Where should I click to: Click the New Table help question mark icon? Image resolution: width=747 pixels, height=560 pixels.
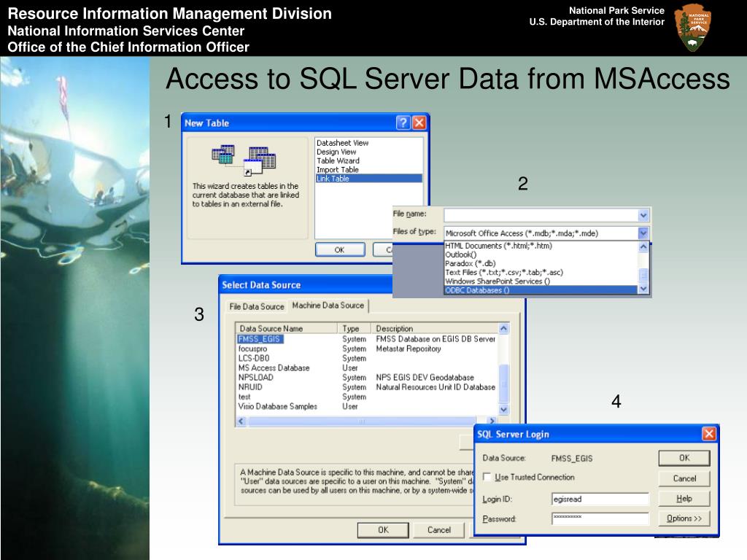tap(403, 123)
